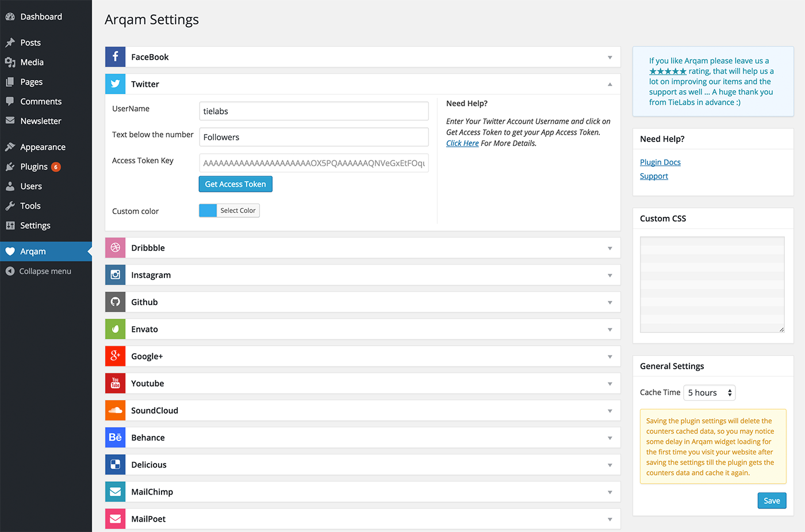Expand the Envato section arrow
Screen dimensions: 805x532
[x=609, y=330]
